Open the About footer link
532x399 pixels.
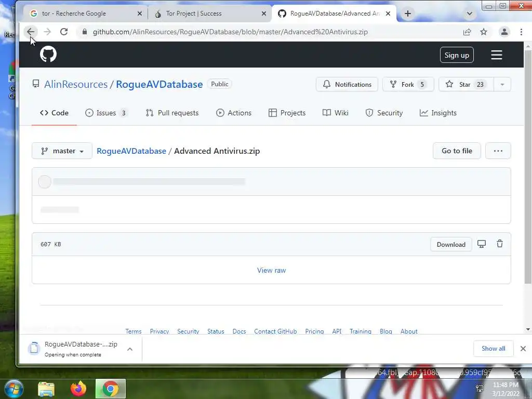coord(409,331)
